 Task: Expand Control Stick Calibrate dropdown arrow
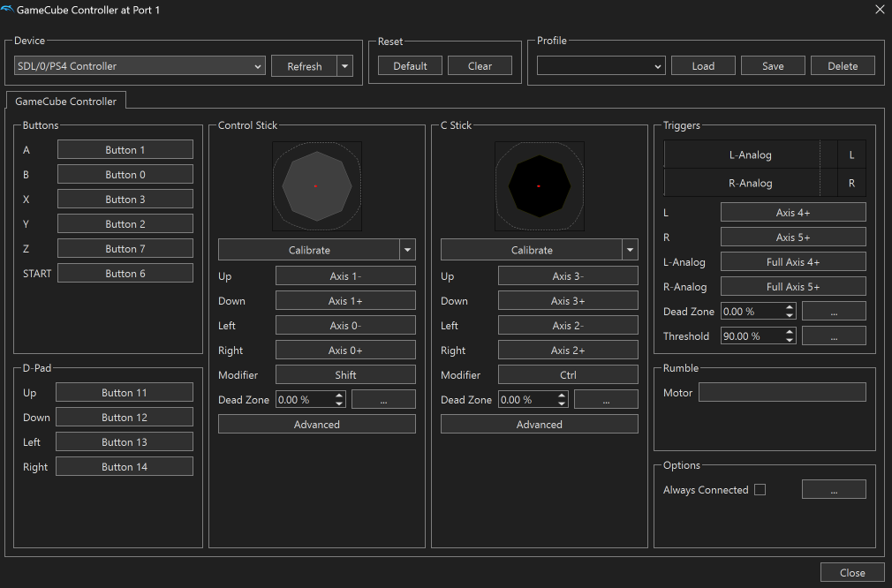[407, 250]
